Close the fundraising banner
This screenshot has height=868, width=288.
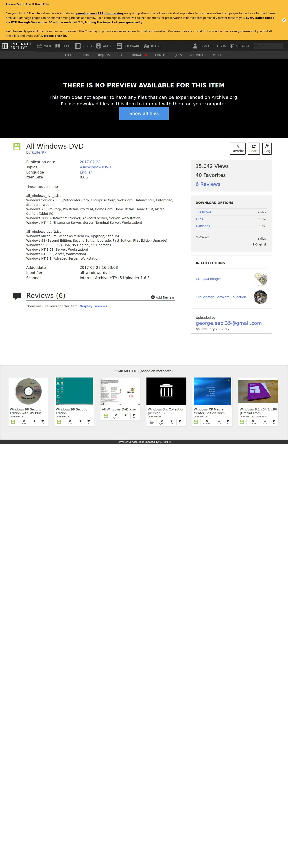point(284,20)
